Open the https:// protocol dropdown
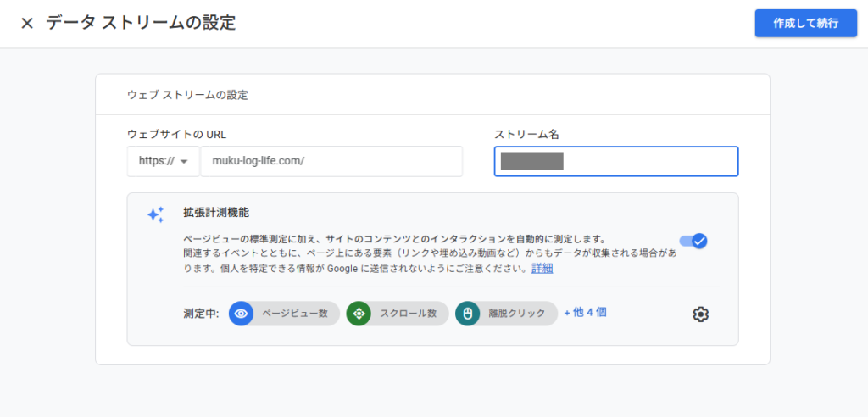Viewport: 868px width, 417px height. (x=164, y=162)
